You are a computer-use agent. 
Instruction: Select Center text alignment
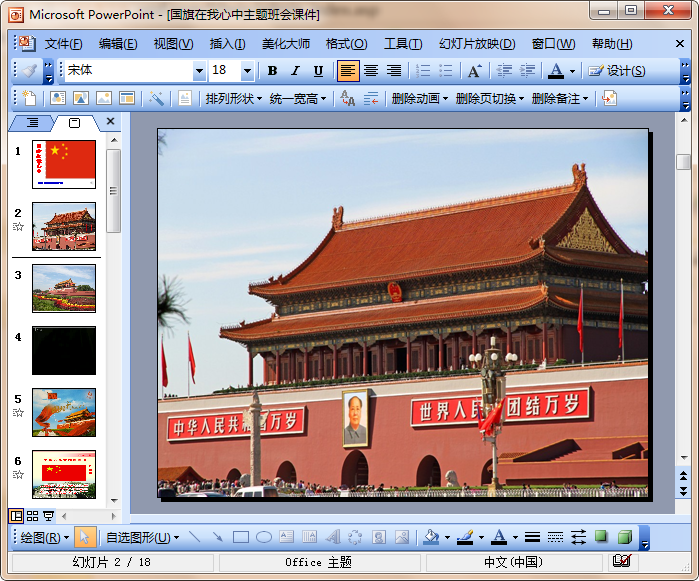371,71
